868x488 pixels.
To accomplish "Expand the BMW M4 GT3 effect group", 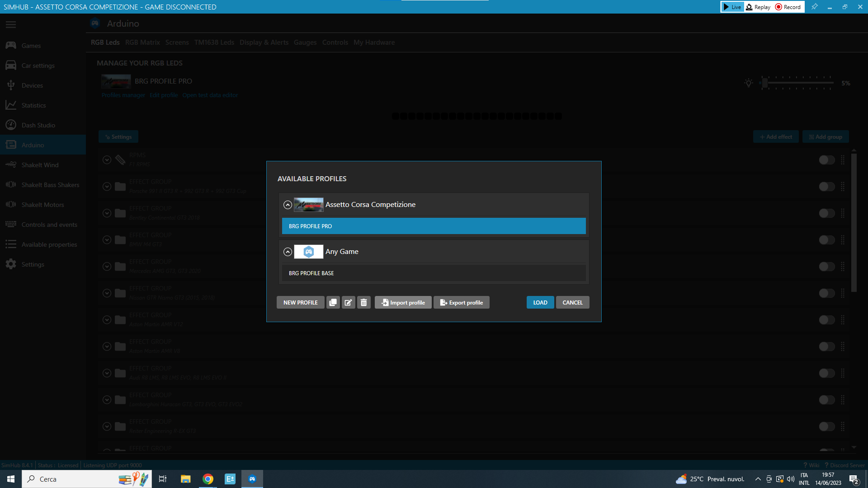I will tap(107, 240).
